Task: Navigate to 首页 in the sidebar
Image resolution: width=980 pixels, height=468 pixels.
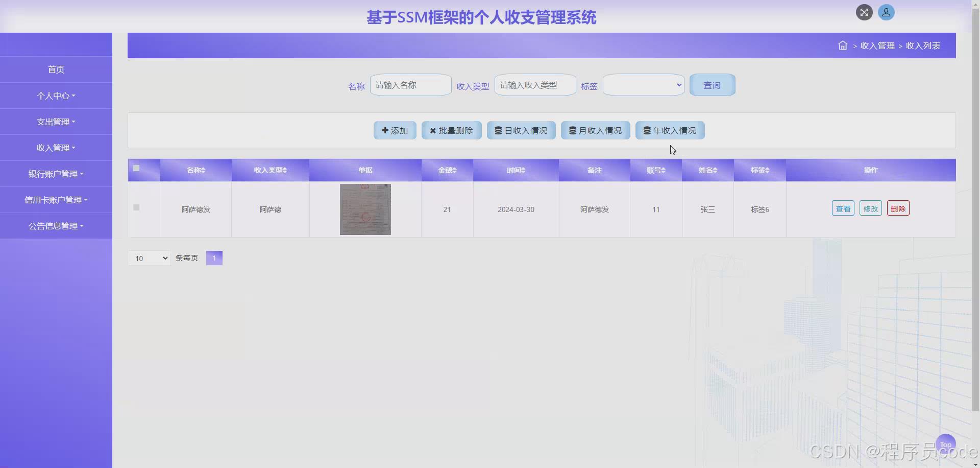Action: 56,69
